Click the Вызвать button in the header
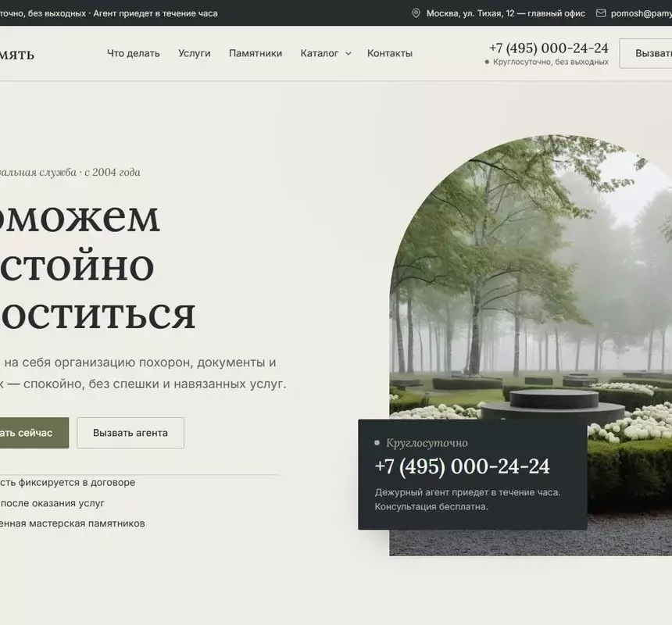The image size is (672, 625). (646, 53)
